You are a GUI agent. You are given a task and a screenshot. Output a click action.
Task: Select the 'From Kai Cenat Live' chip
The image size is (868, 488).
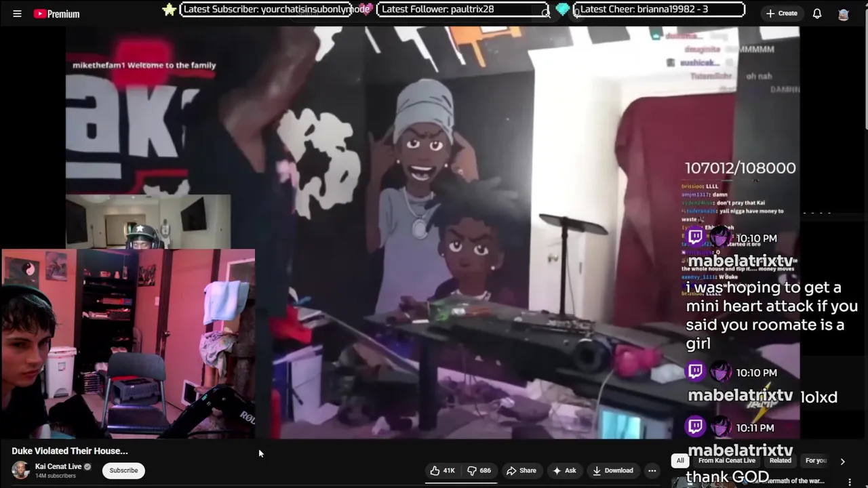coord(727,461)
